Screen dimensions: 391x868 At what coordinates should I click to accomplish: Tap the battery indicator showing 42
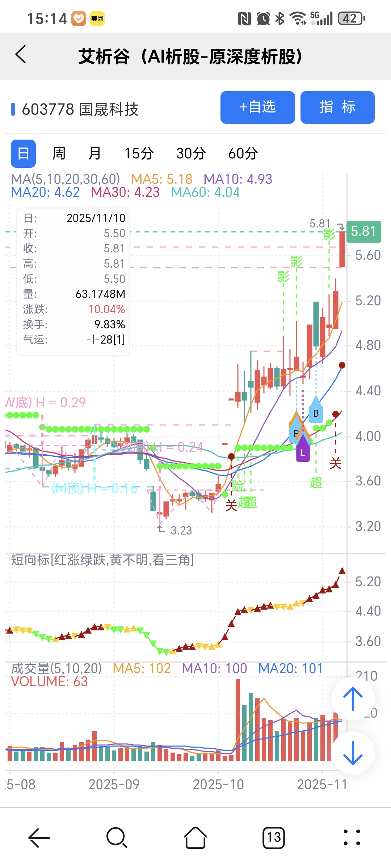click(351, 18)
